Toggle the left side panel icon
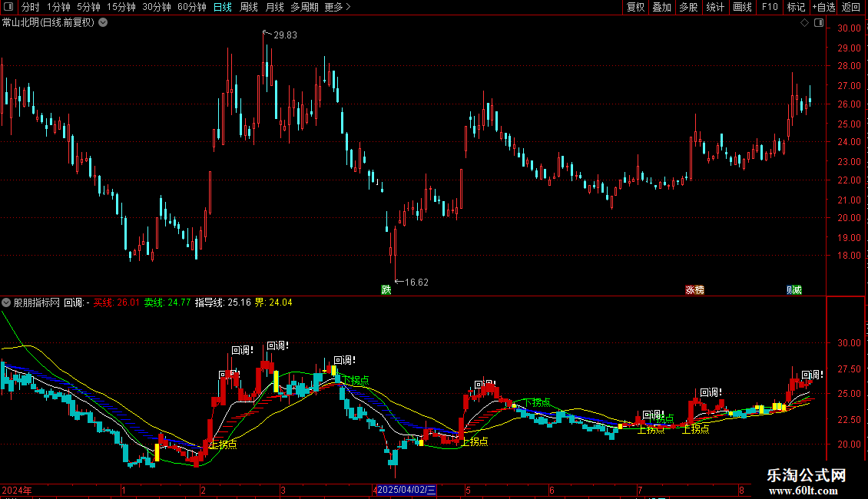This screenshot has width=868, height=499. pos(8,7)
